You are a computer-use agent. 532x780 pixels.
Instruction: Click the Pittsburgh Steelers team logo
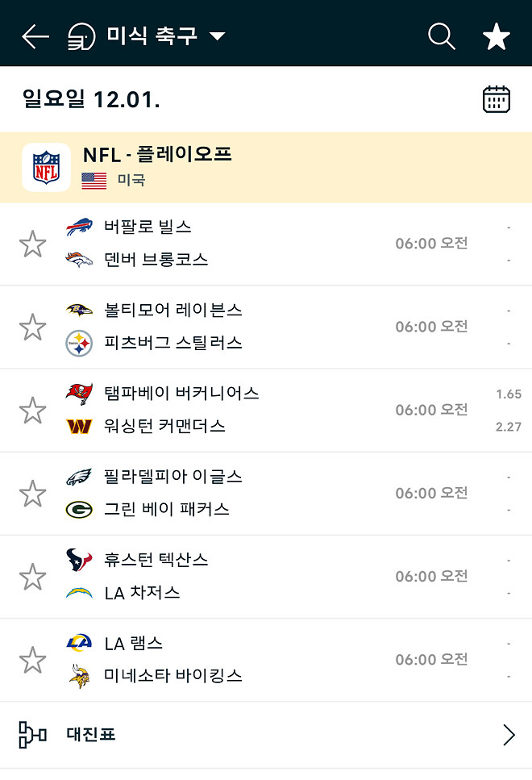(x=80, y=342)
